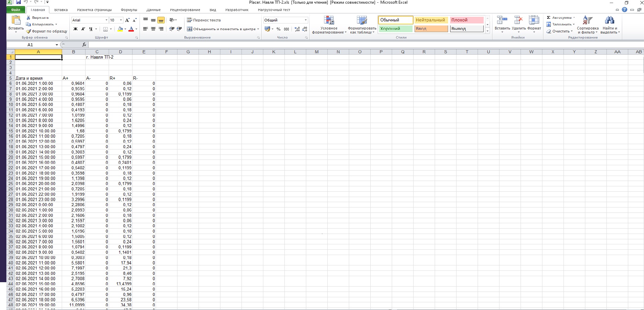Image resolution: width=644 pixels, height=310 pixels.
Task: Click the increase font size icon
Action: pos(127,20)
